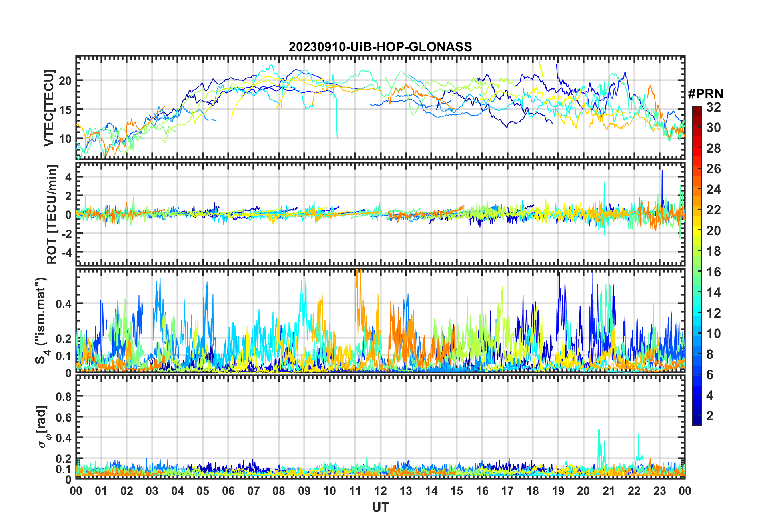Click the S4 ("ism.mat") y-axis label
This screenshot has height=532, width=761.
click(41, 320)
